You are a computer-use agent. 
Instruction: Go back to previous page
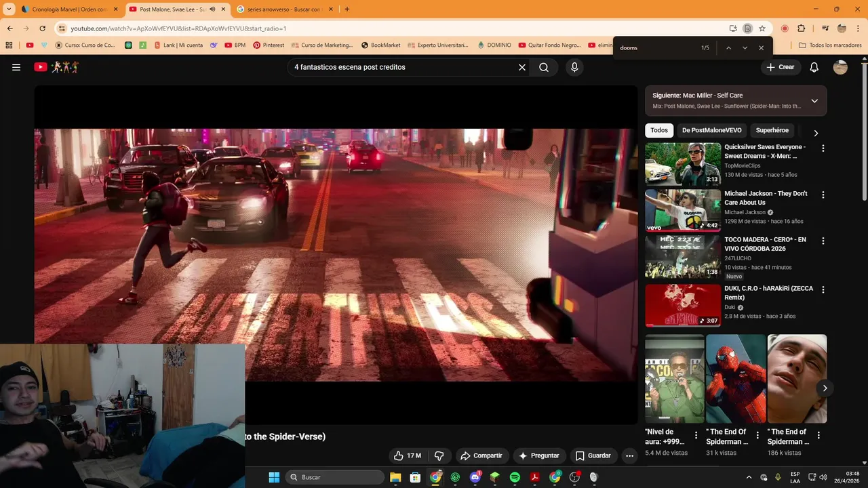[x=9, y=28]
